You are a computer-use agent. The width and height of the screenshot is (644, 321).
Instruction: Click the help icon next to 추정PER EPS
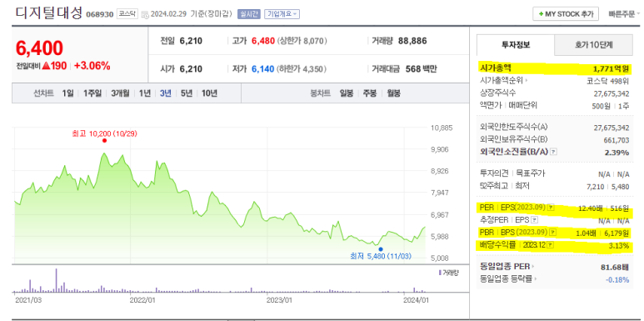point(534,220)
